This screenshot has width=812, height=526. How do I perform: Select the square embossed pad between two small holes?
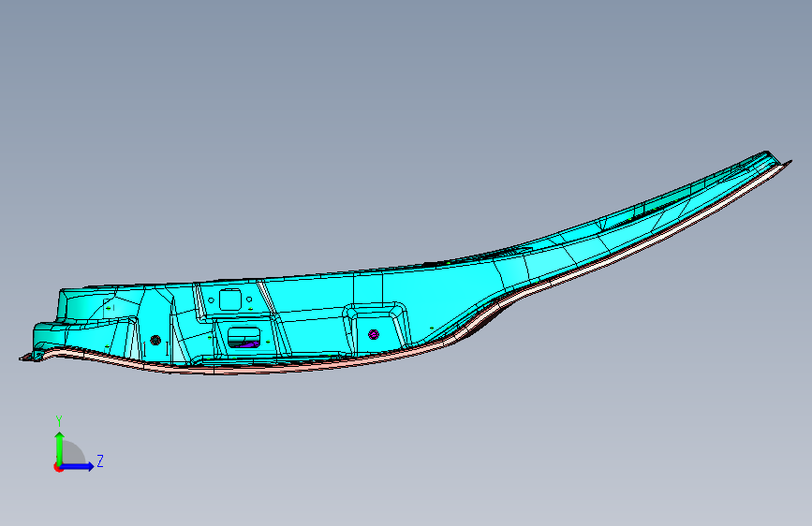[x=230, y=300]
